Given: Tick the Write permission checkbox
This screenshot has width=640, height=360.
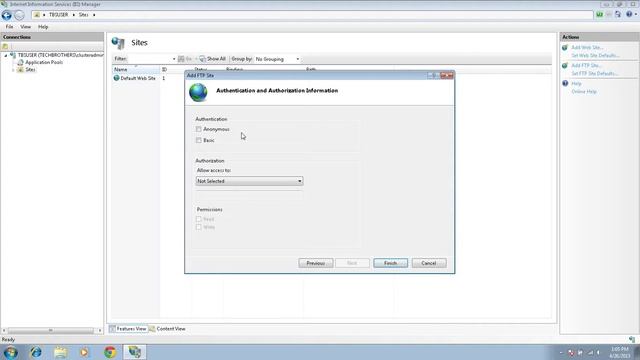Looking at the screenshot, I should [199, 227].
